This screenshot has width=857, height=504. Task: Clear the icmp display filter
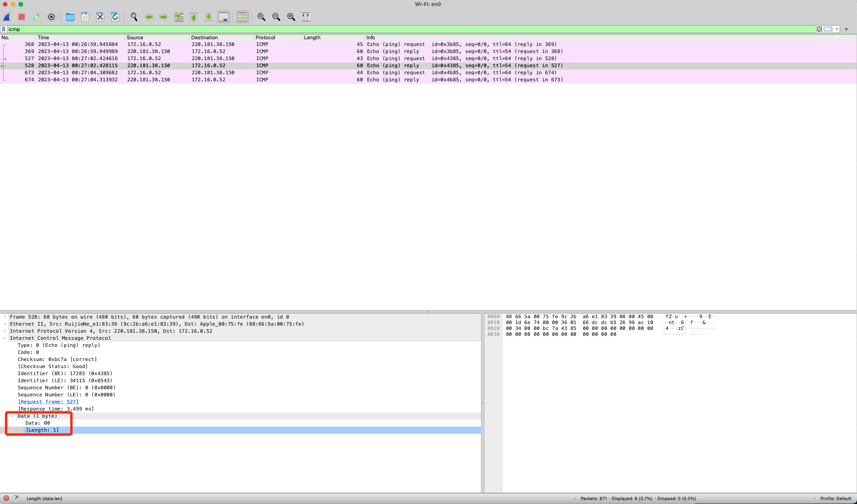(819, 29)
